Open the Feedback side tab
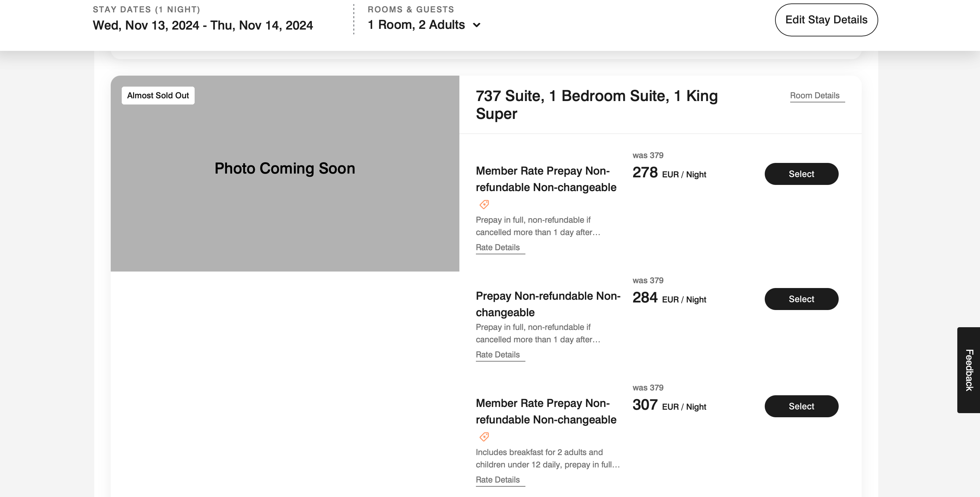980x497 pixels. [x=969, y=369]
